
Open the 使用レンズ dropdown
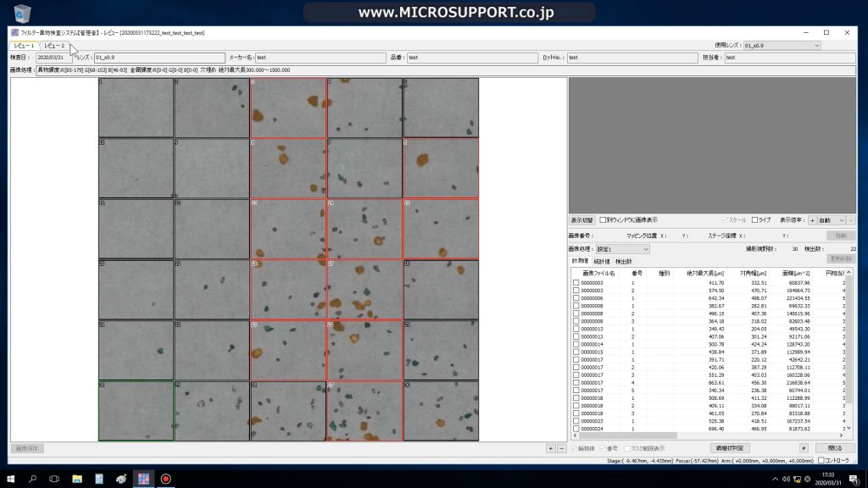coord(782,46)
